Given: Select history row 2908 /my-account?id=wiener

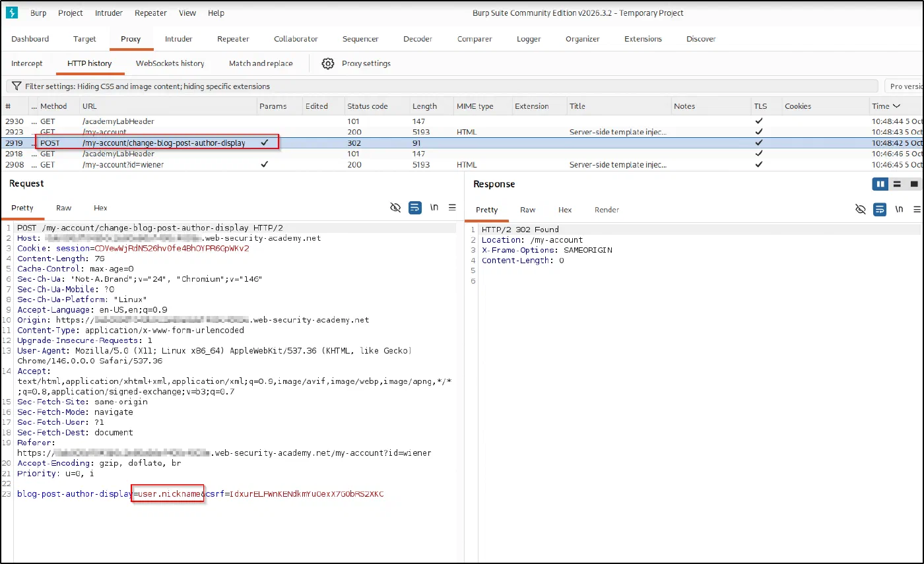Looking at the screenshot, I should 462,165.
